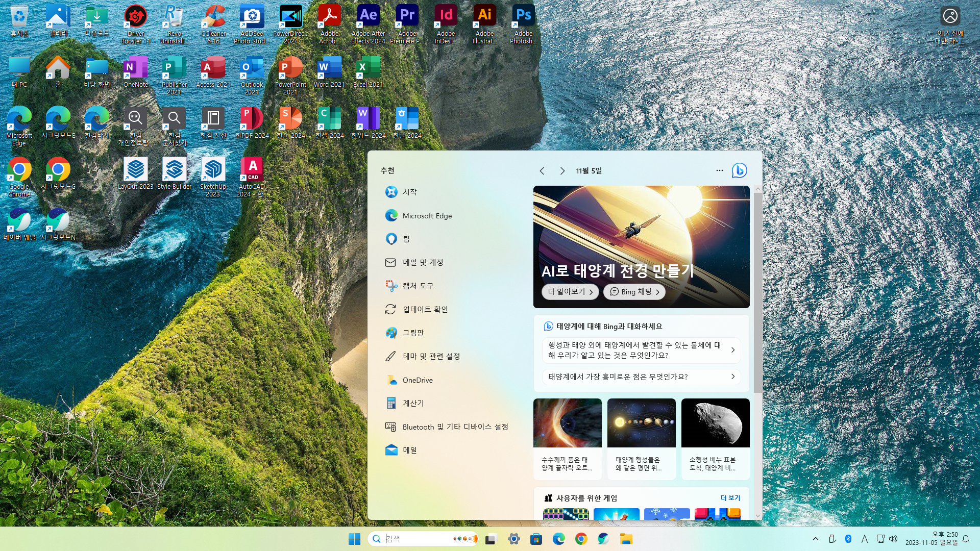Click 더 보기 link beside games section
This screenshot has height=551, width=980.
coord(730,498)
